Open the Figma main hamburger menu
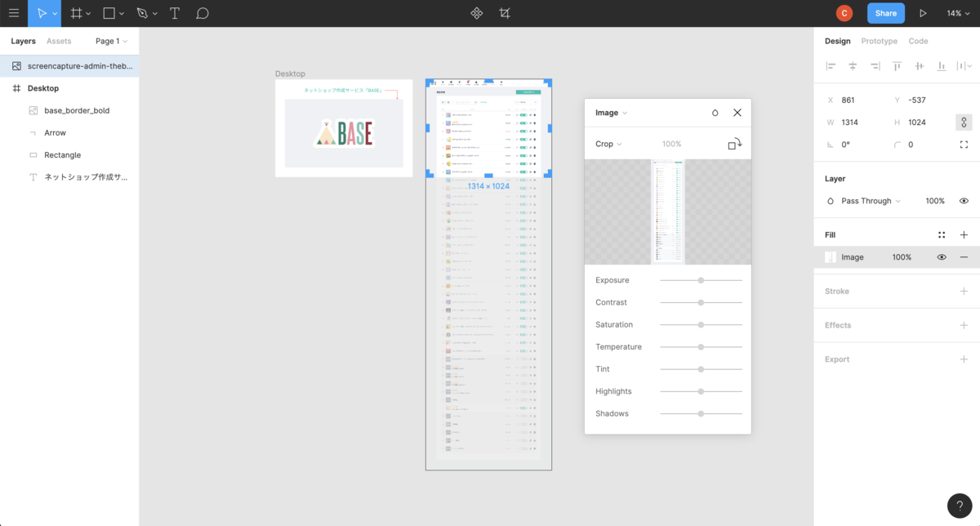This screenshot has height=526, width=980. click(13, 13)
